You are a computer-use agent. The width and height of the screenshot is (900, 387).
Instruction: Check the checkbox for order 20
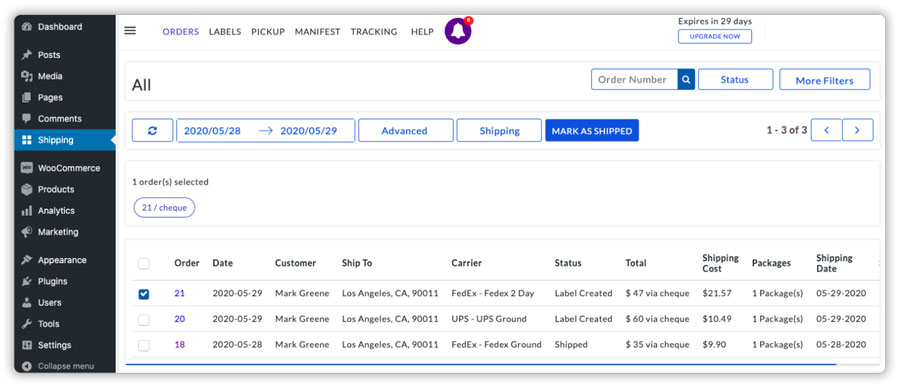click(x=143, y=320)
